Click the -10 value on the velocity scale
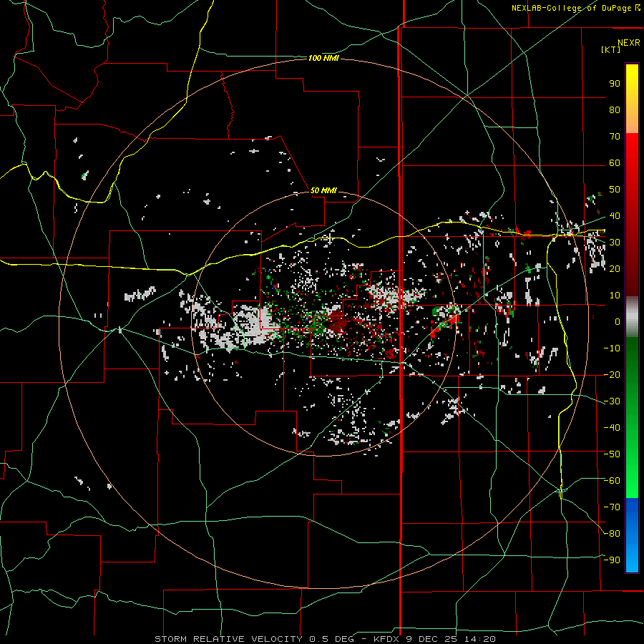 pos(612,348)
